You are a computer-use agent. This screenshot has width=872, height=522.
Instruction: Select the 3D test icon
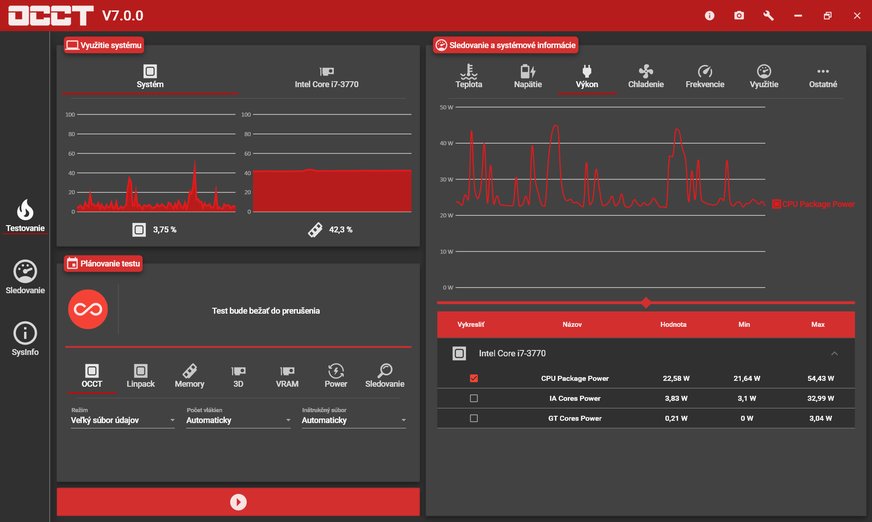click(x=238, y=375)
